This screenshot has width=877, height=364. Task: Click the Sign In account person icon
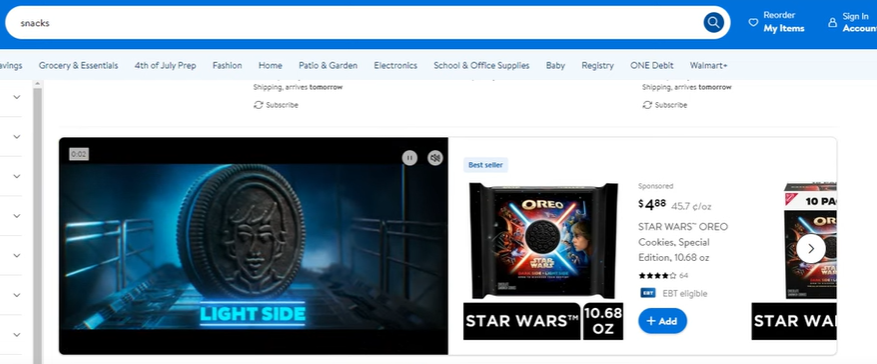[x=832, y=22]
